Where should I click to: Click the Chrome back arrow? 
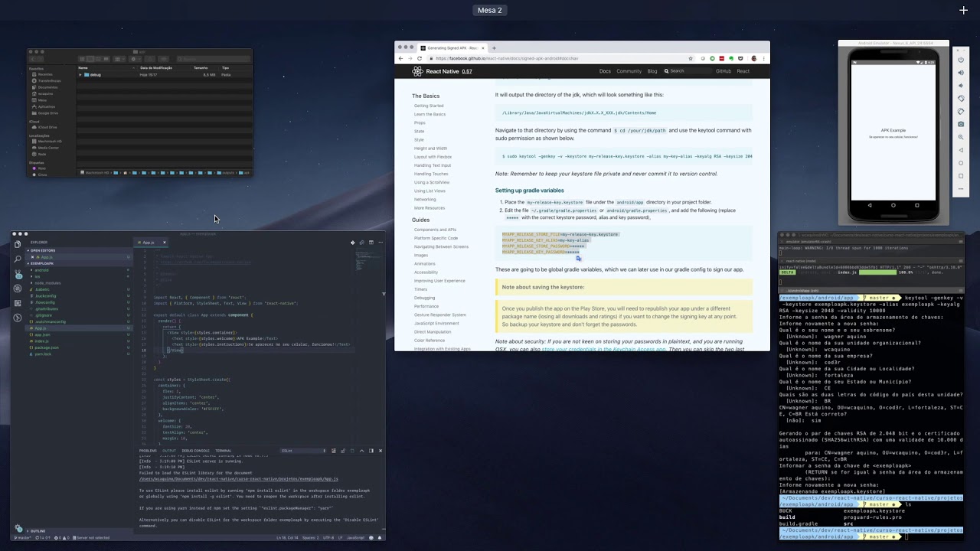pyautogui.click(x=400, y=58)
